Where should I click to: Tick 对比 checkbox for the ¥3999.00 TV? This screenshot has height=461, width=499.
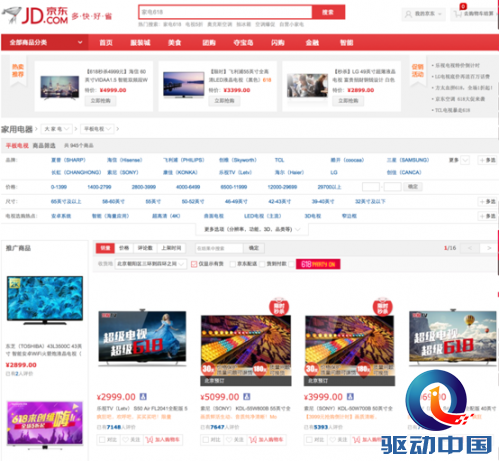coord(309,440)
